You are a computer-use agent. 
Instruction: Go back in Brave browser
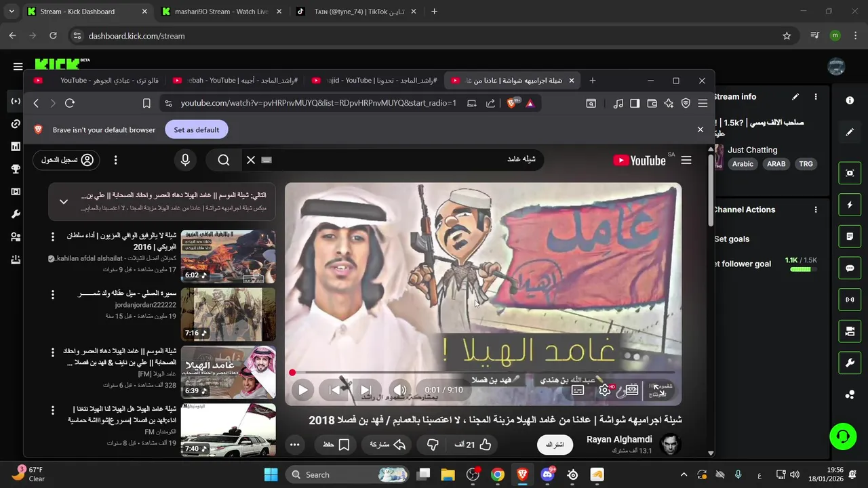point(36,103)
